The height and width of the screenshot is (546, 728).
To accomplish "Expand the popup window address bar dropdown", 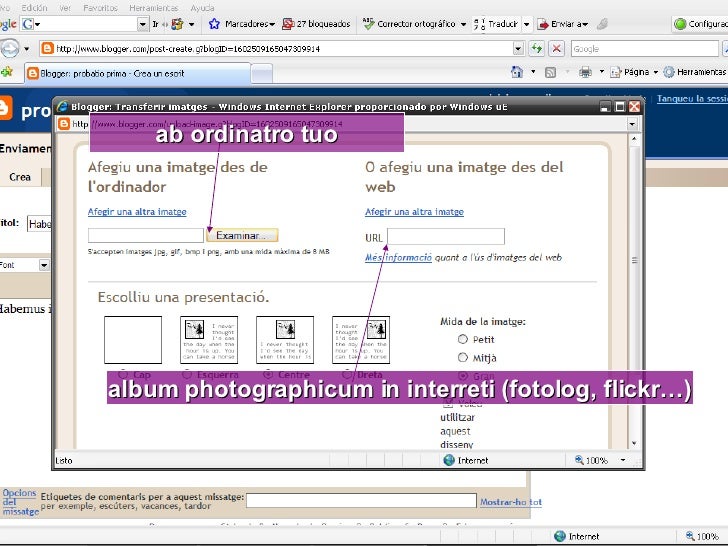I will point(632,124).
